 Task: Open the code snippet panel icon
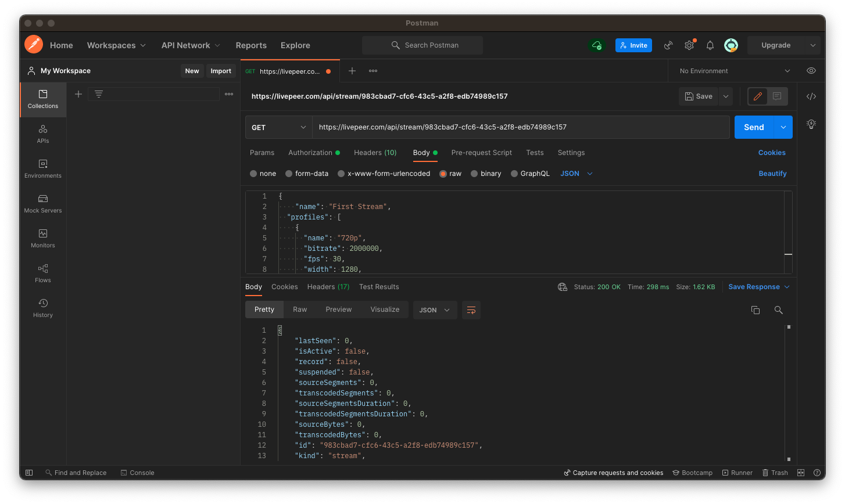(811, 96)
